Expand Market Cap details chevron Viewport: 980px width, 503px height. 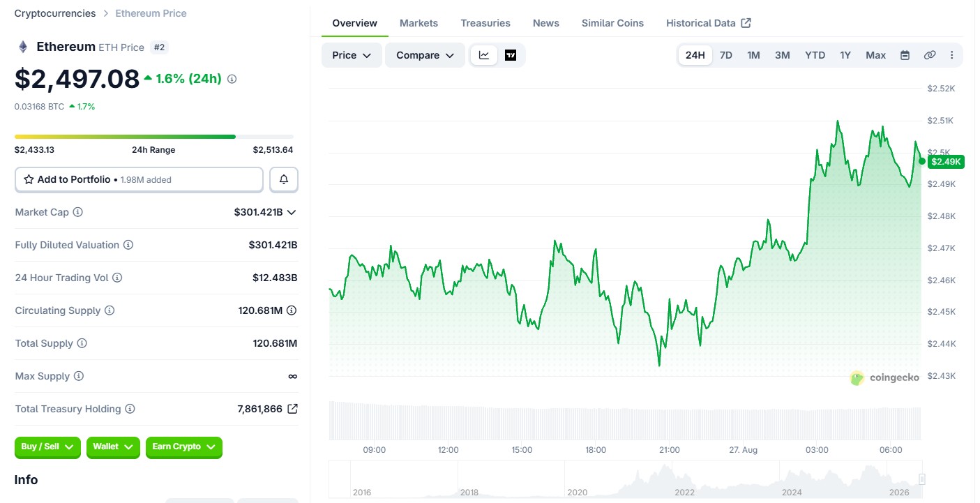[292, 212]
